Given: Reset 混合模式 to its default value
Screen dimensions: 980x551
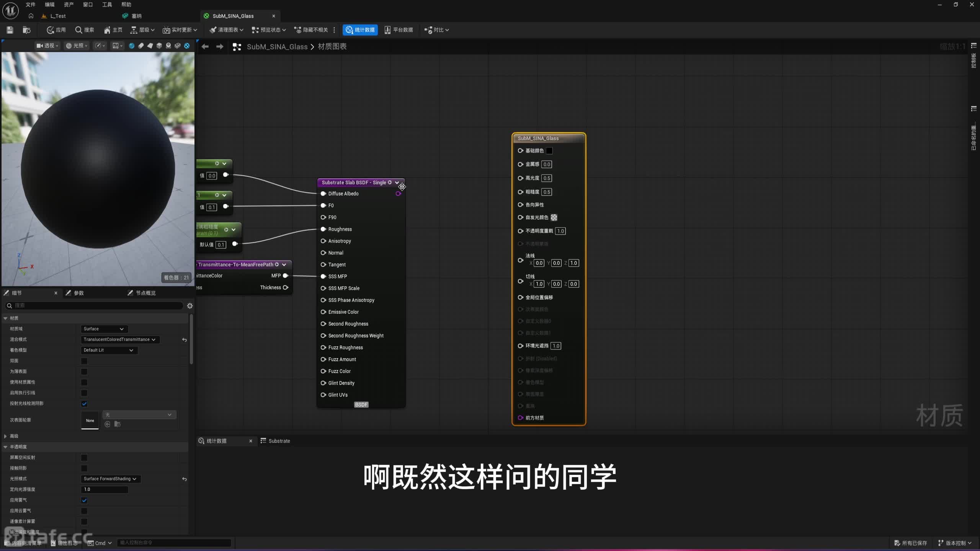Looking at the screenshot, I should point(185,340).
